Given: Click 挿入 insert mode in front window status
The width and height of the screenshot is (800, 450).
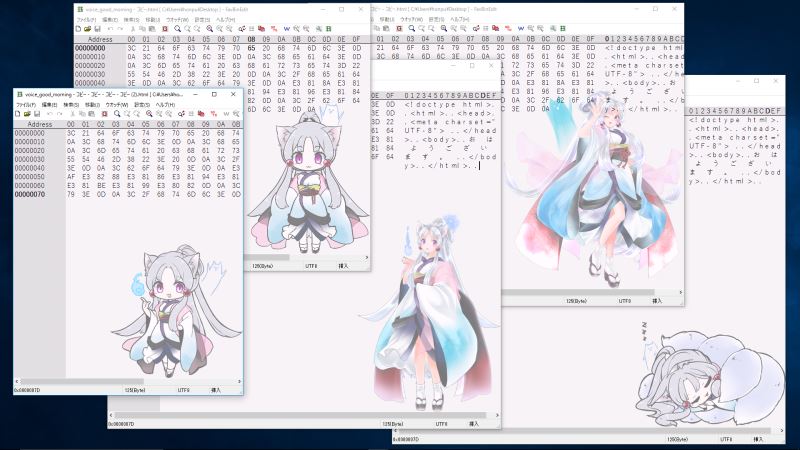Looking at the screenshot, I should [216, 390].
